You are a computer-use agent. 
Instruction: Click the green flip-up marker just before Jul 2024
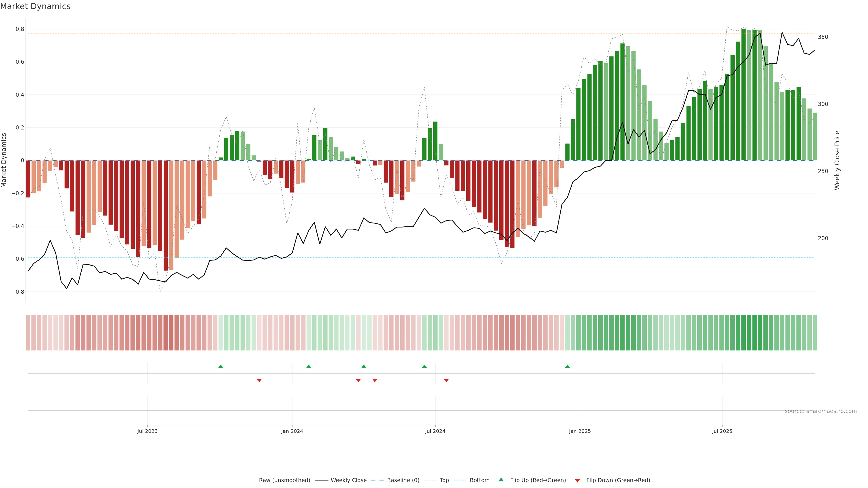(424, 366)
